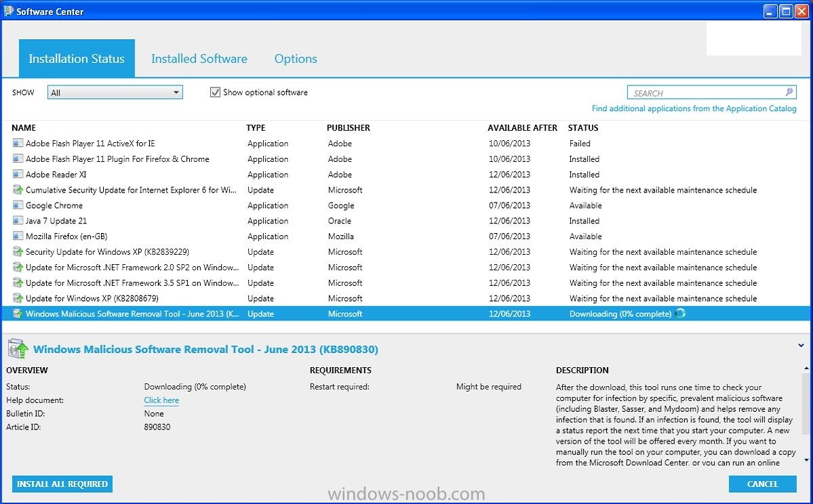
Task: Sort by the PUBLISHER column header
Action: tap(349, 128)
